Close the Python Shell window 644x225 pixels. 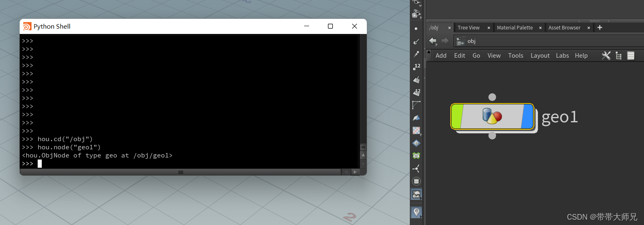click(x=355, y=26)
